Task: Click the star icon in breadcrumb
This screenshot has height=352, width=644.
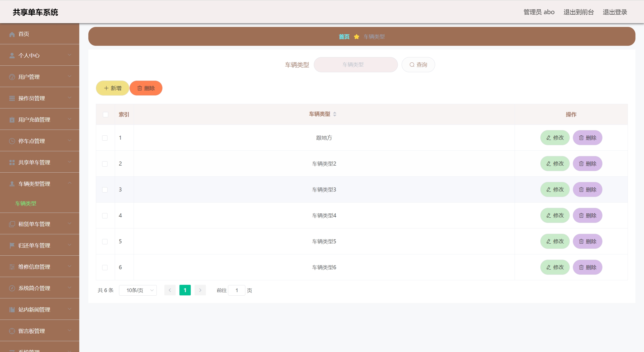Action: [356, 37]
